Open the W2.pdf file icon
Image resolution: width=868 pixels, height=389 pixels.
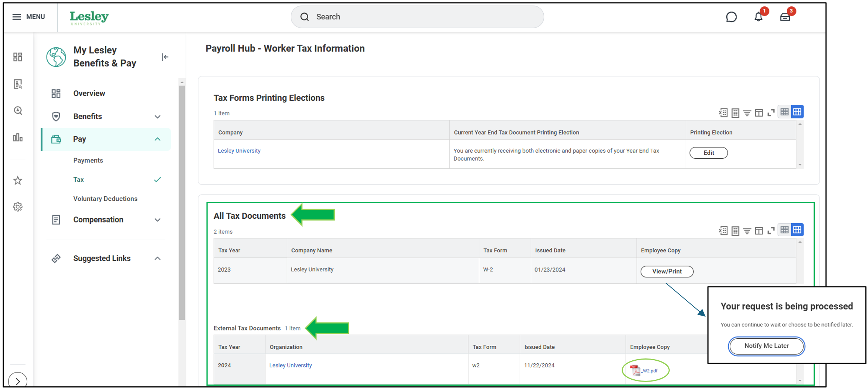[635, 370]
